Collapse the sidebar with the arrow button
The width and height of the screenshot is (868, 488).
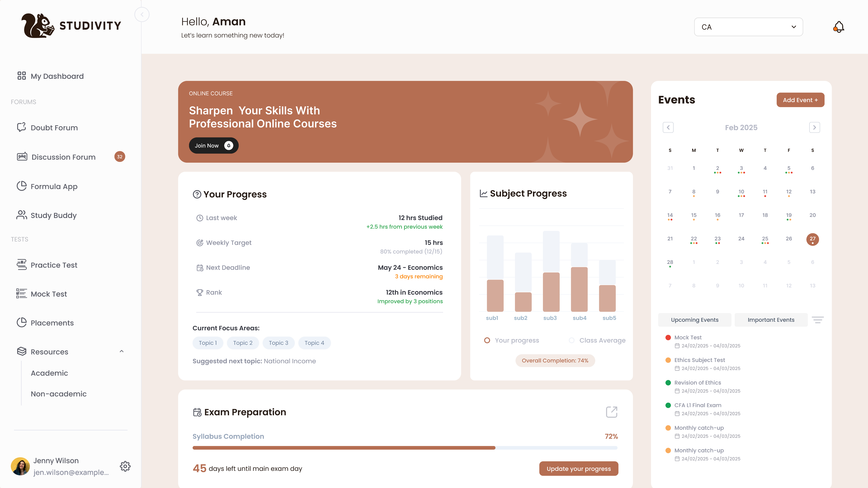point(142,14)
